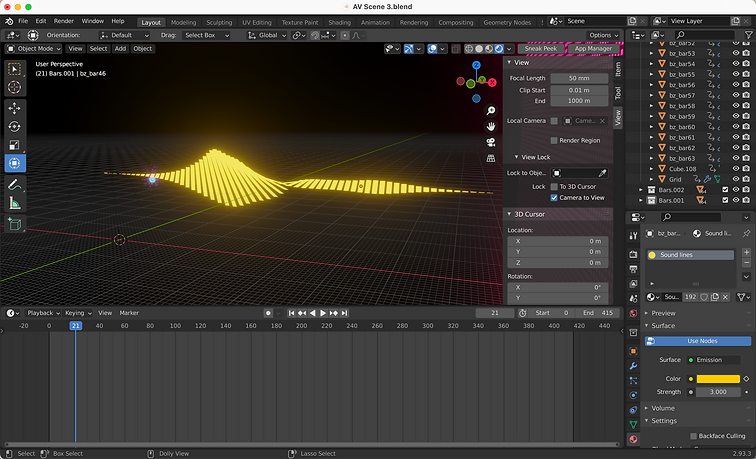Select the Move tool
Screen dimensions: 756x459
pos(15,108)
